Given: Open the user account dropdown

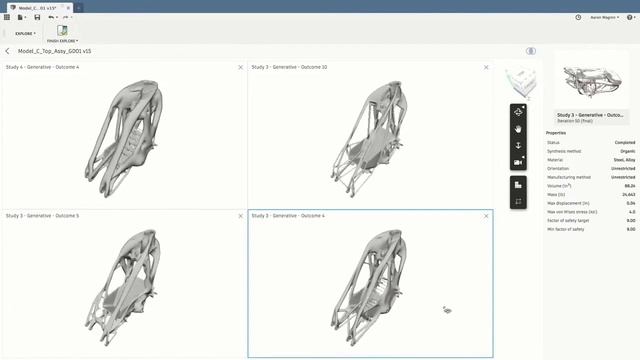Looking at the screenshot, I should (604, 17).
